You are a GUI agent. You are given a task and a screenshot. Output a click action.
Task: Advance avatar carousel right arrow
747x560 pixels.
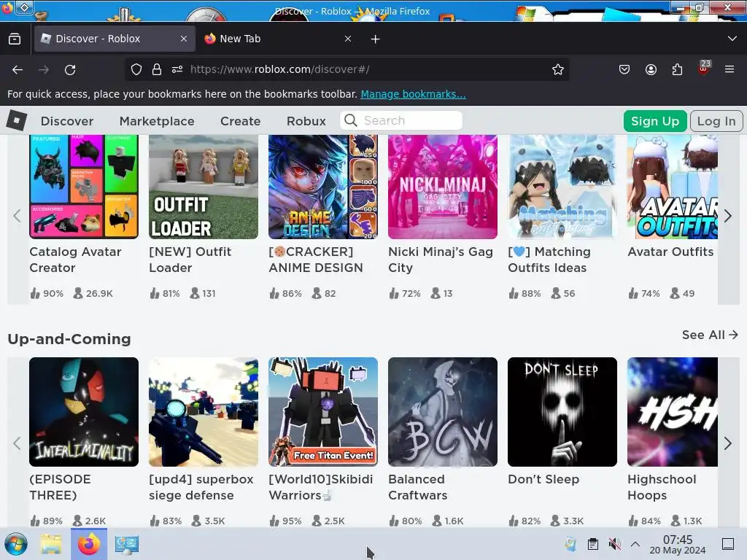729,216
